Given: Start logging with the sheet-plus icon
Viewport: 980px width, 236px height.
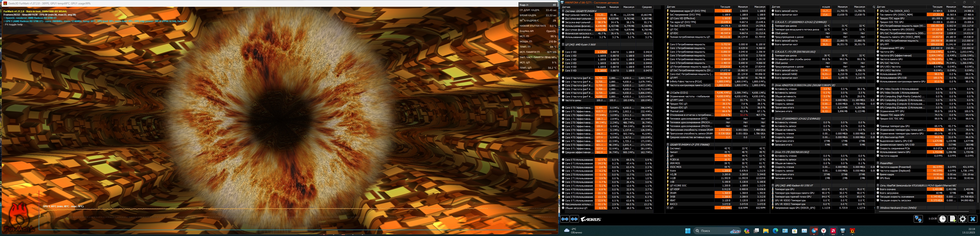Looking at the screenshot, I should pyautogui.click(x=953, y=219).
